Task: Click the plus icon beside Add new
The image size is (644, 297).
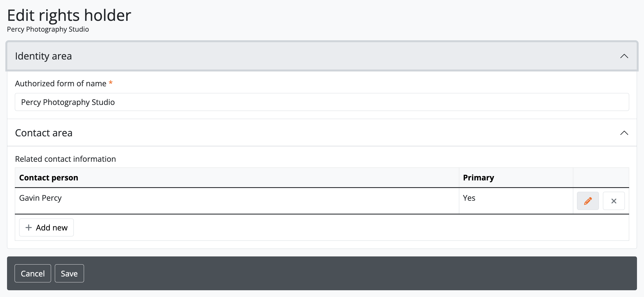Action: pyautogui.click(x=29, y=227)
